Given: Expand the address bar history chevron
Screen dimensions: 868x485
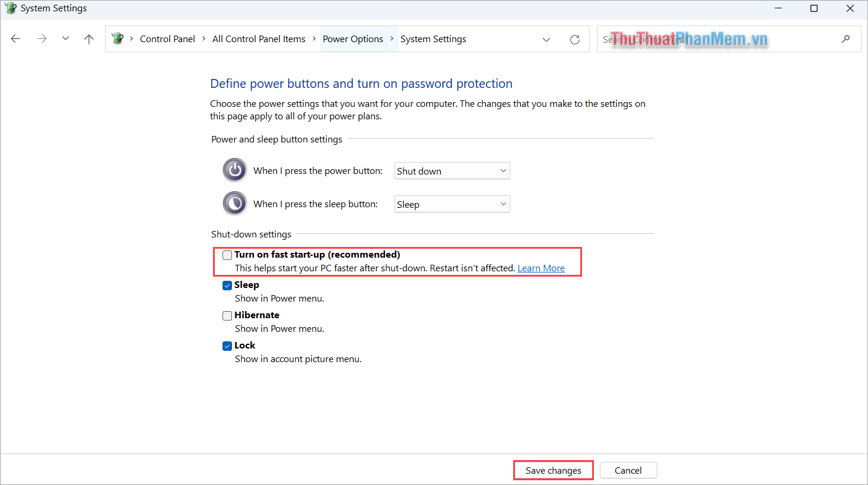Looking at the screenshot, I should 546,39.
